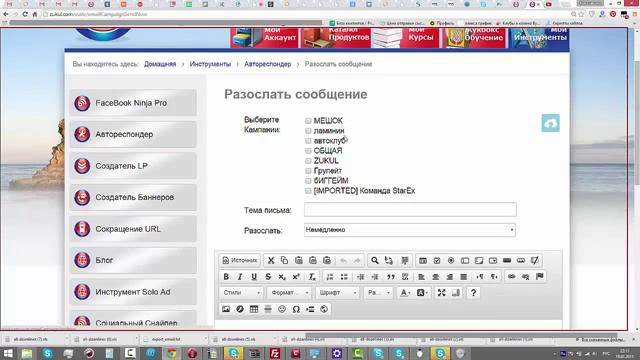Image resolution: width=640 pixels, height=360 pixels.
Task: Click the Copy icon in editor toolbar
Action: (284, 260)
